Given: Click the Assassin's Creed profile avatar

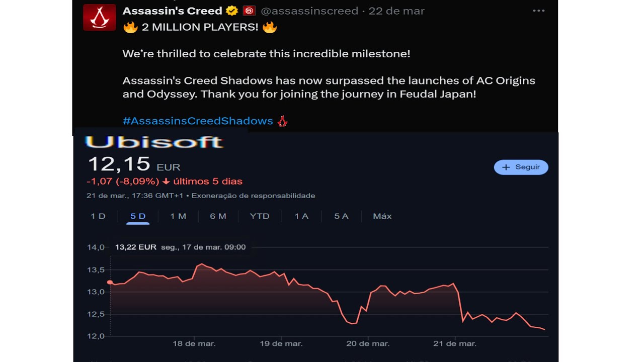Looking at the screenshot, I should (100, 18).
